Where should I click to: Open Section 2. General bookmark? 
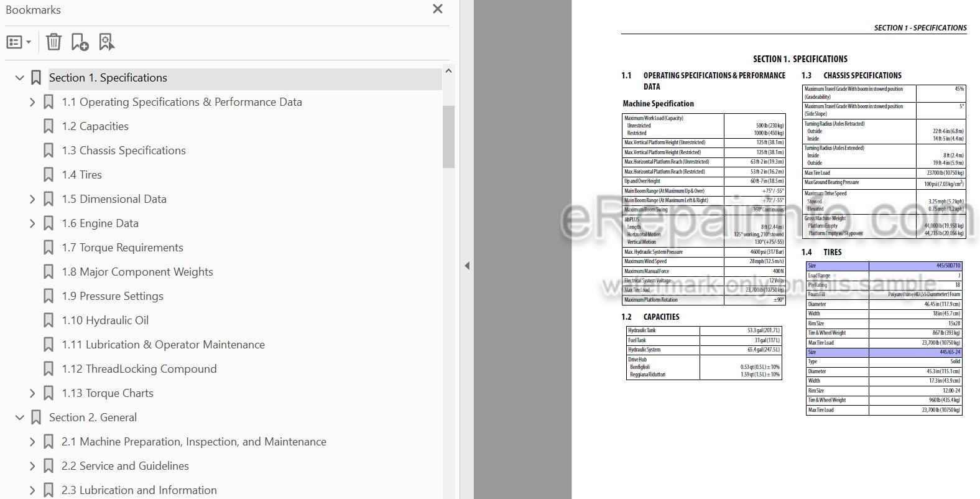[93, 417]
